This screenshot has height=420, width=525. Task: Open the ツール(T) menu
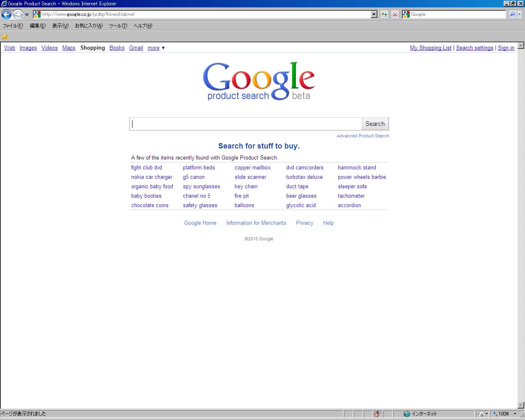(118, 26)
